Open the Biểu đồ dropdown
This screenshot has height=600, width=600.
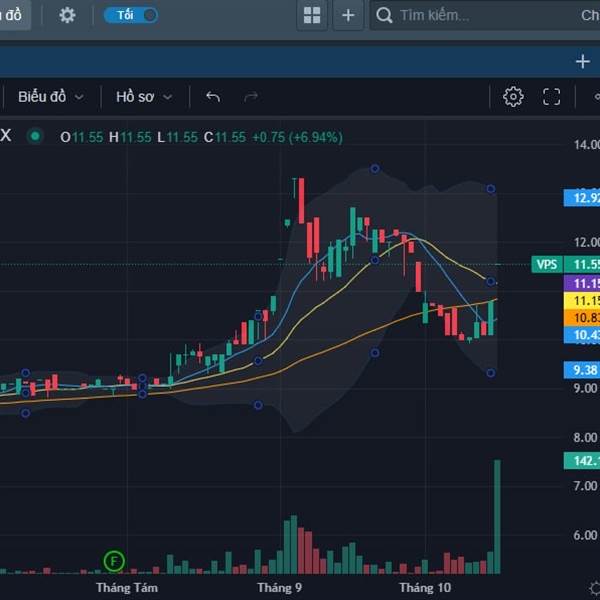pos(51,97)
